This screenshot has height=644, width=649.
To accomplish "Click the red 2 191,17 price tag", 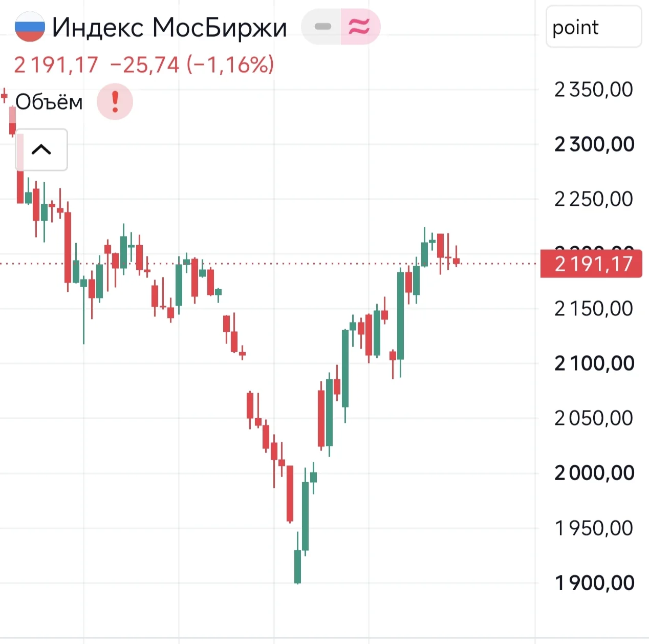I will click(591, 264).
